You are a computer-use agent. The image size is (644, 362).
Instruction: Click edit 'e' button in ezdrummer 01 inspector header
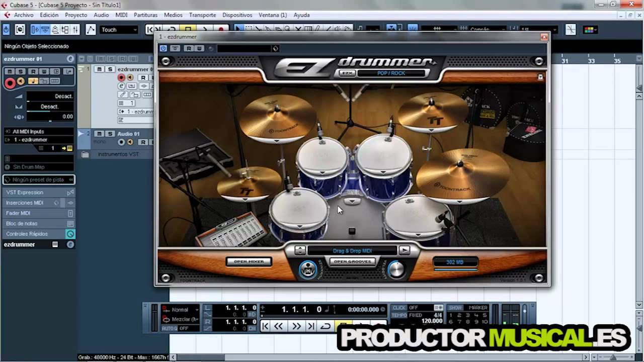70,59
